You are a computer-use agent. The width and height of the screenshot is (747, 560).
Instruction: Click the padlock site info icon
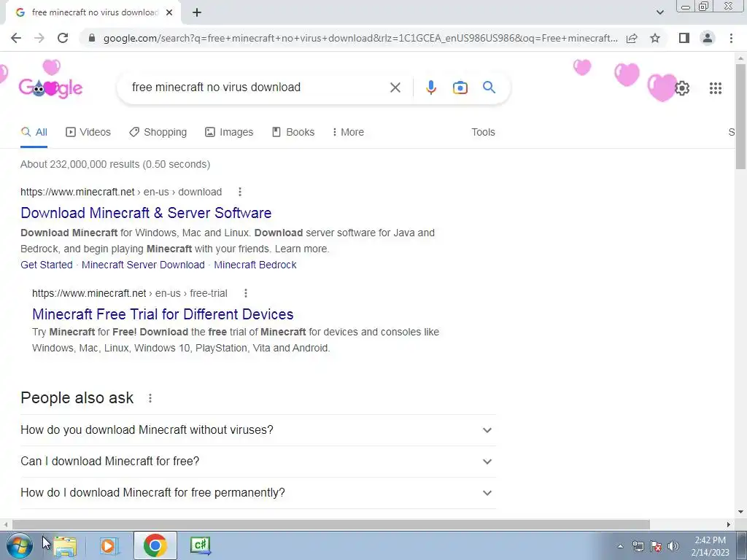point(92,38)
